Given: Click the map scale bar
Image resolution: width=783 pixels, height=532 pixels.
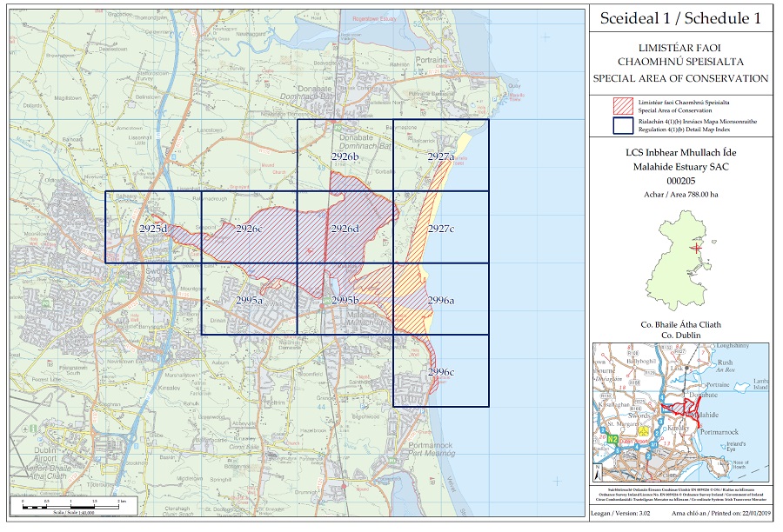Looking at the screenshot, I should [x=70, y=507].
